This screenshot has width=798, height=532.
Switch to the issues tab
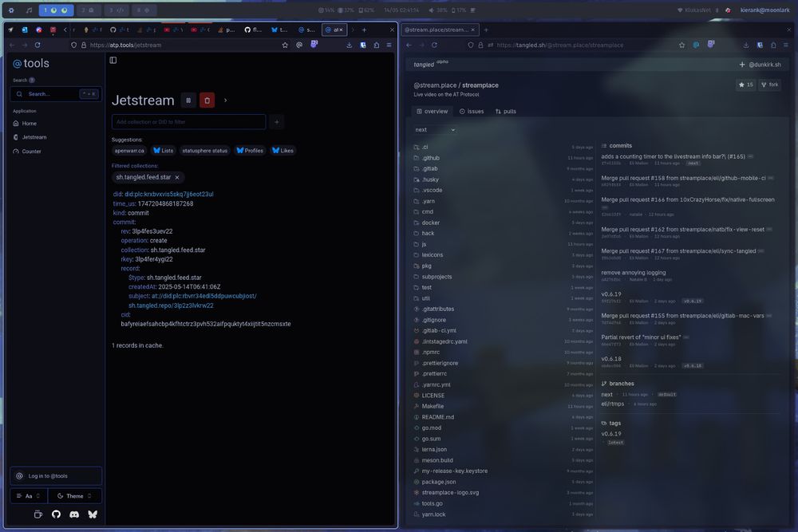point(472,112)
